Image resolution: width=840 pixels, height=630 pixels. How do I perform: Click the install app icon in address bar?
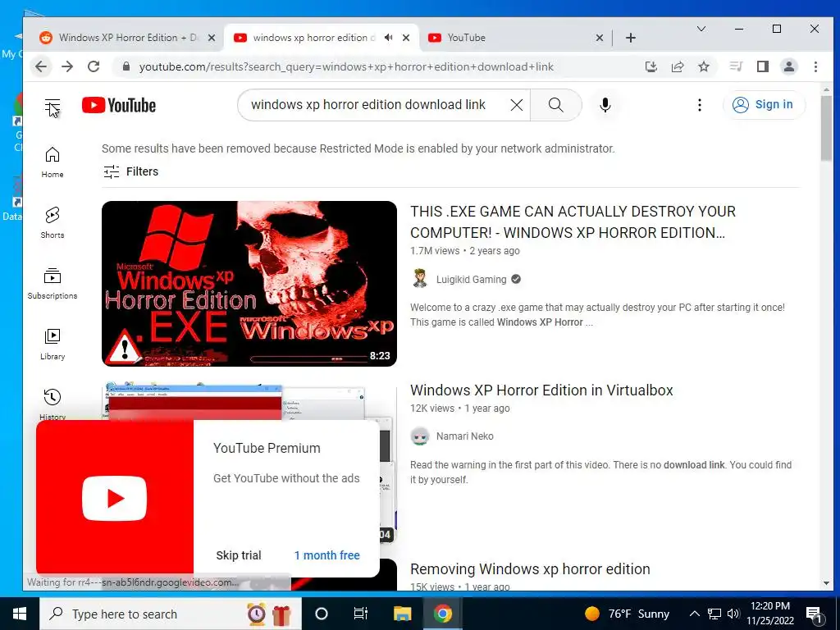(651, 66)
